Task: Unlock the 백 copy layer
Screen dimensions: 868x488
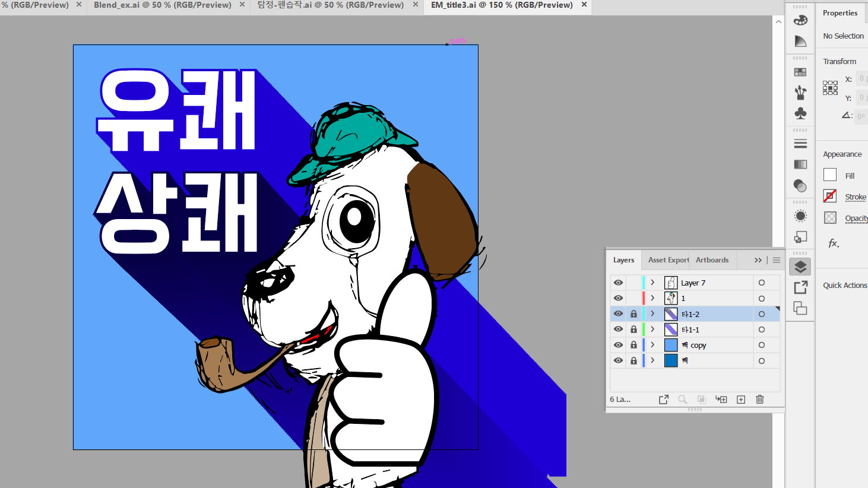Action: click(633, 345)
